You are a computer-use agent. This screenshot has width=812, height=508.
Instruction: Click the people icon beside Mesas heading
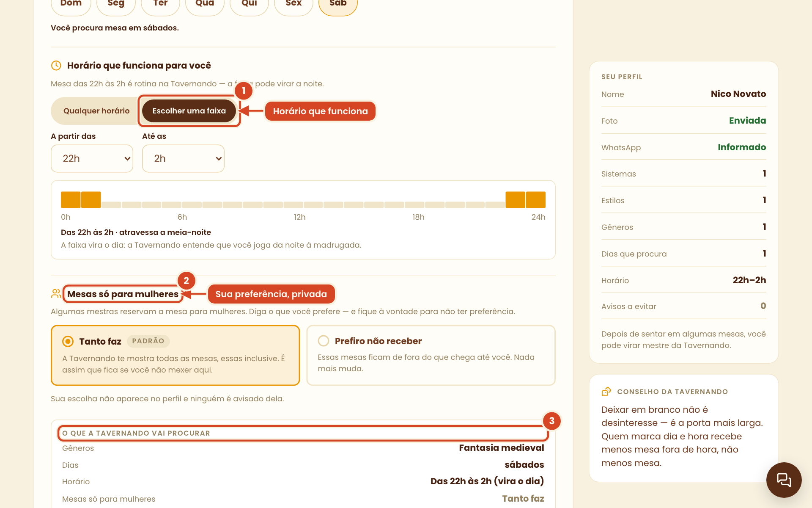56,293
